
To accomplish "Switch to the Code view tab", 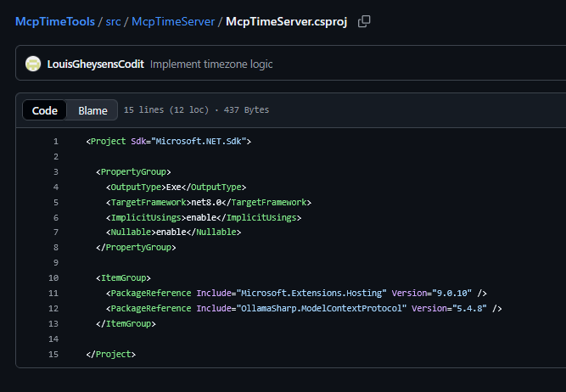I will (45, 110).
